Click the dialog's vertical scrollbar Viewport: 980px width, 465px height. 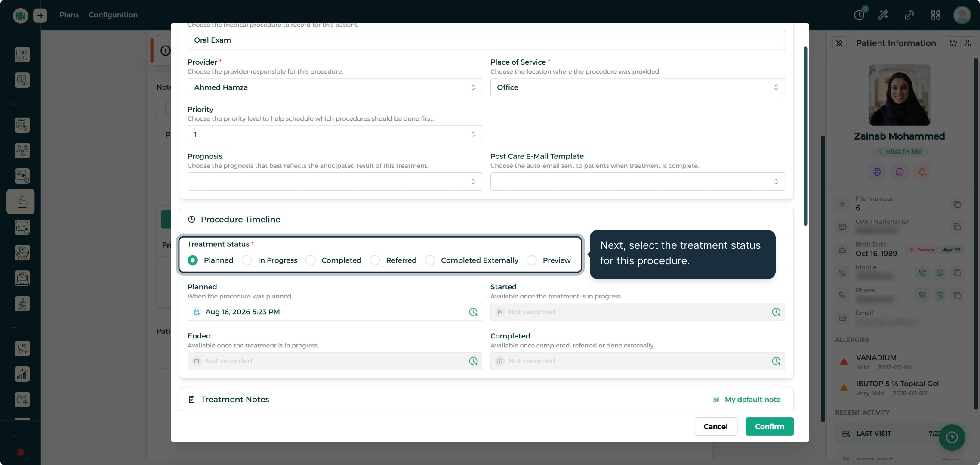[x=805, y=136]
